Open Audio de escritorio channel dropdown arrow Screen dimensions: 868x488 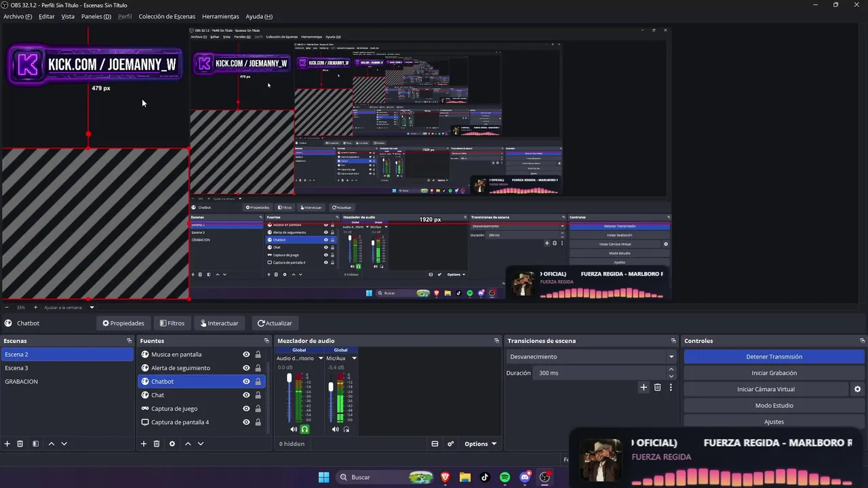click(321, 359)
